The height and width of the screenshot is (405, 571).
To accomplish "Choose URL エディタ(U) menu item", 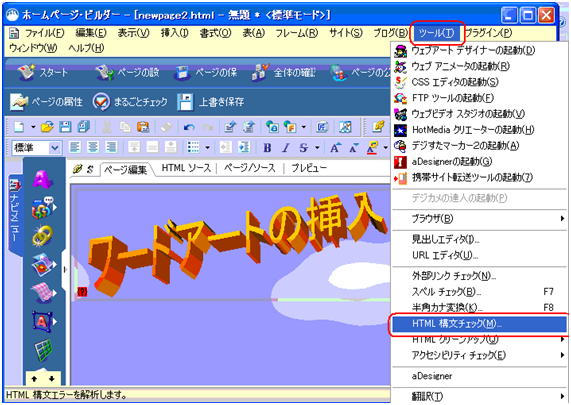I will pos(480,255).
